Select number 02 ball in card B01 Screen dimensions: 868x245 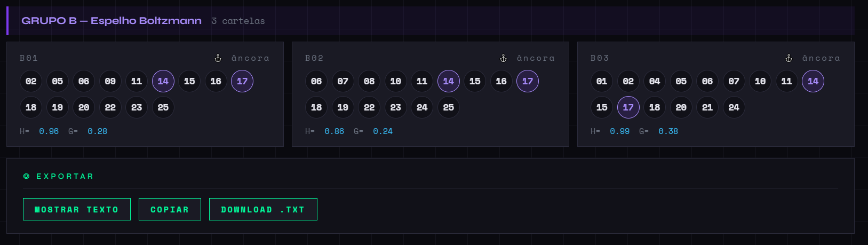click(x=31, y=81)
